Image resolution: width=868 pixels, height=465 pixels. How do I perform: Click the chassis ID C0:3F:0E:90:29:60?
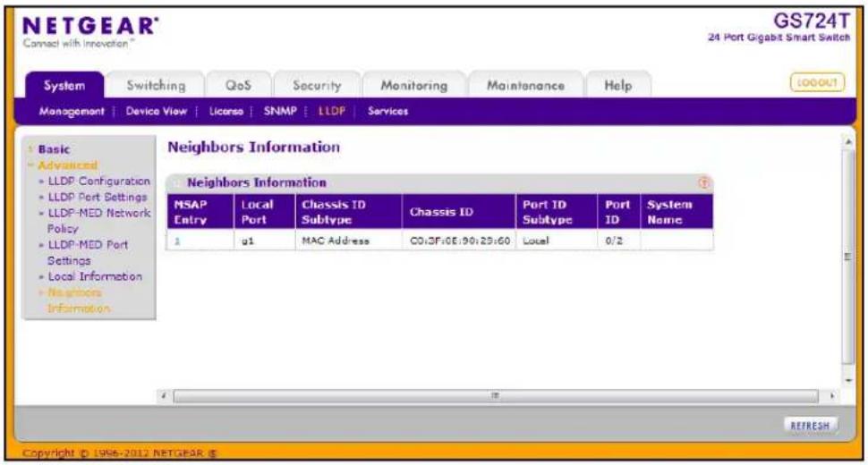(x=459, y=241)
